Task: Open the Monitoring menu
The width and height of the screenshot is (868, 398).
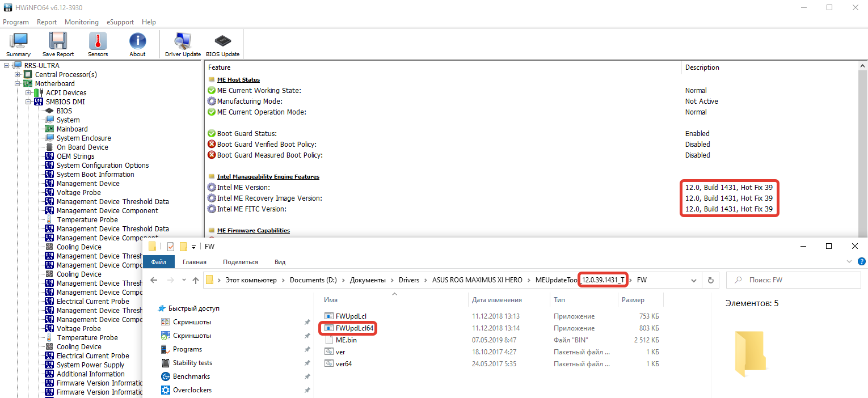Action: pos(82,22)
